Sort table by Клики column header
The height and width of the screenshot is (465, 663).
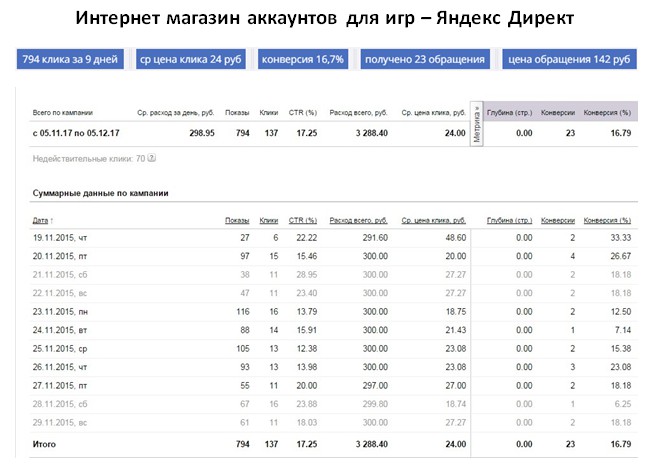[x=268, y=220]
